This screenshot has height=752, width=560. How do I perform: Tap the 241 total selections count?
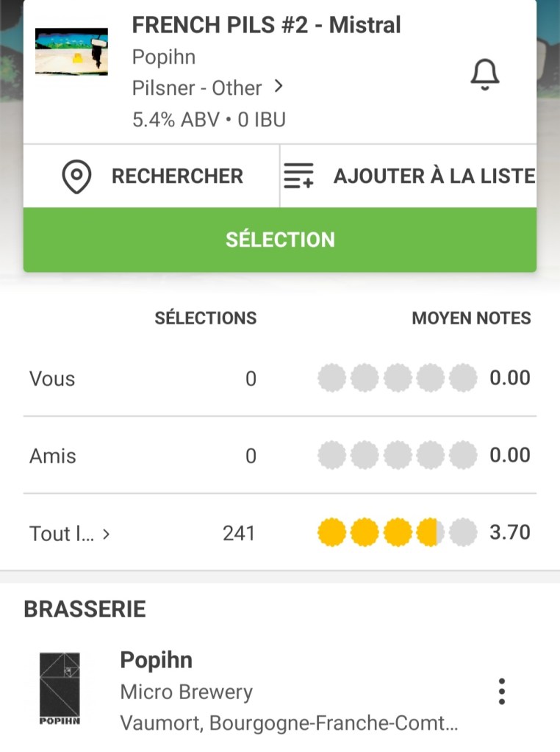[238, 533]
